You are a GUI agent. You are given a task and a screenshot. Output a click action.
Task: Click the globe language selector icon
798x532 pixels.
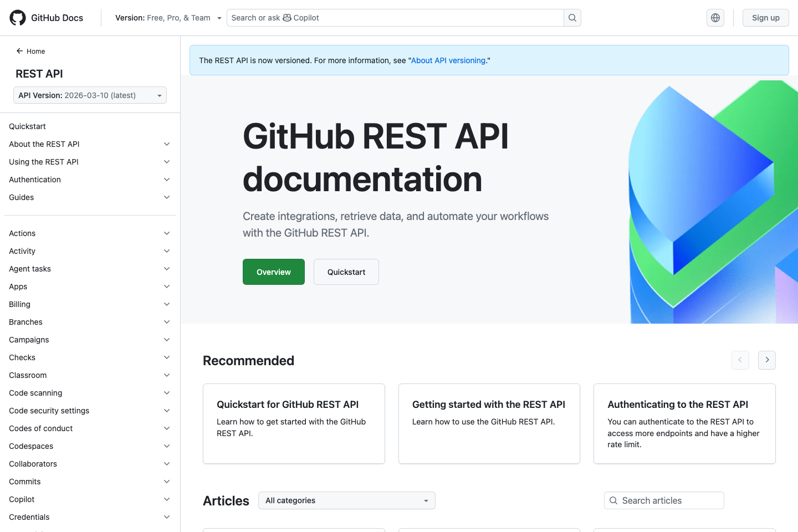(715, 17)
